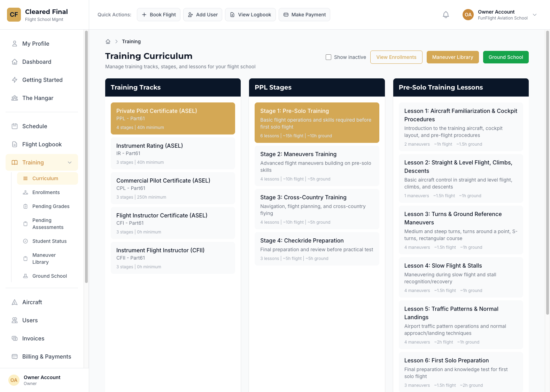
Task: Click the Flight Logbook sidebar icon
Action: click(x=15, y=144)
